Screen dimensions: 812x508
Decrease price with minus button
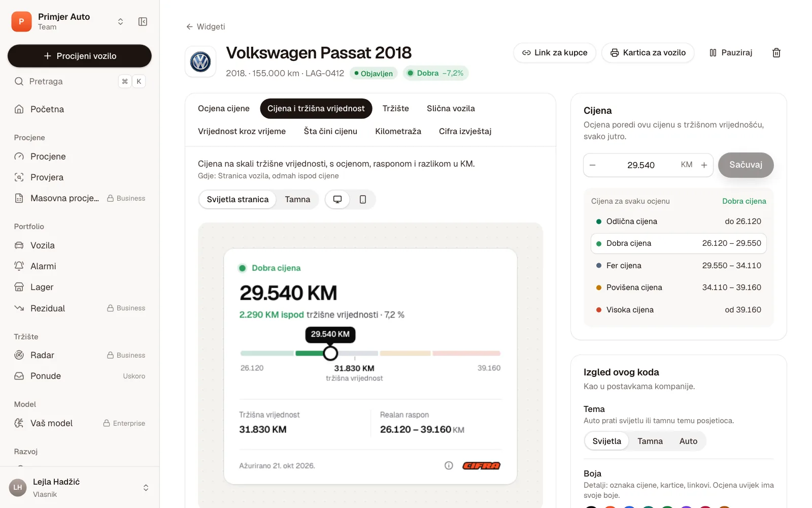(x=592, y=165)
